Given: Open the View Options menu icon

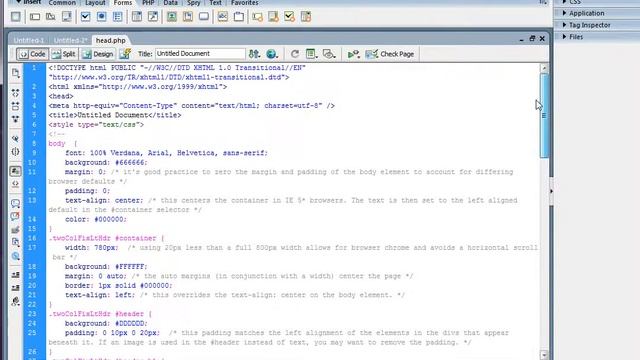Looking at the screenshot, I should (311, 54).
